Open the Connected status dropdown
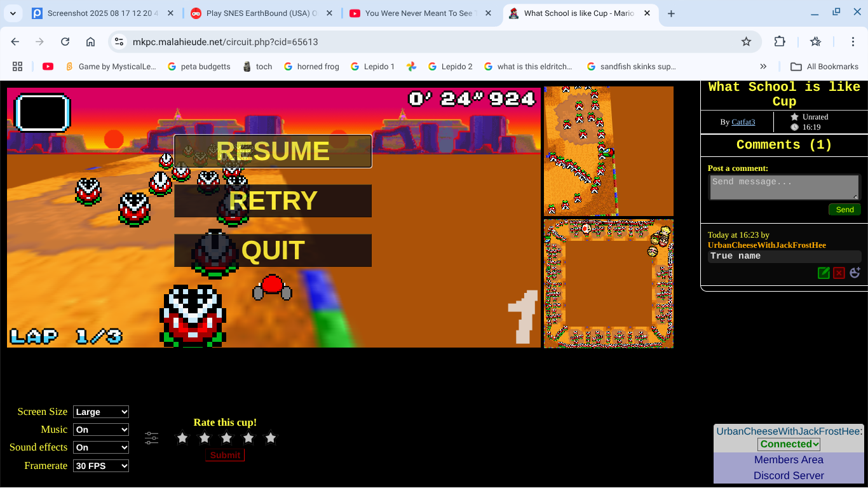Screen dimensions: 868x488 (789, 444)
